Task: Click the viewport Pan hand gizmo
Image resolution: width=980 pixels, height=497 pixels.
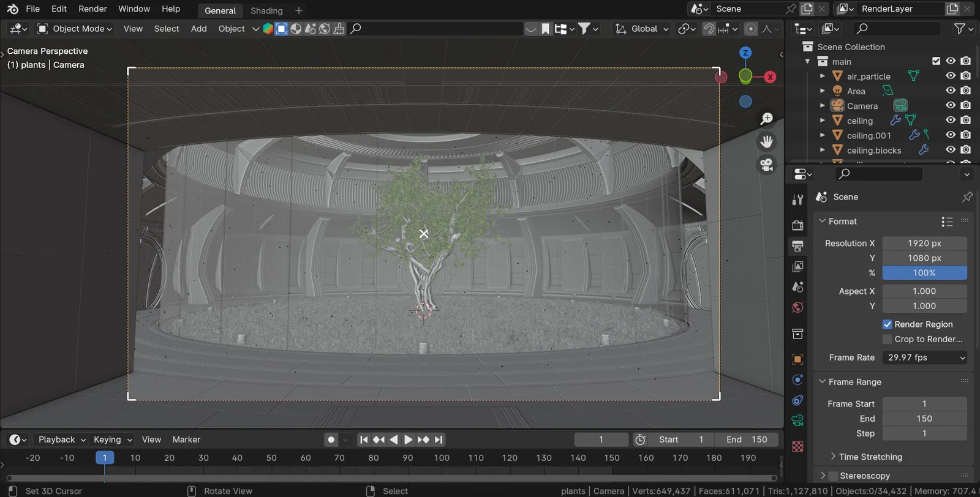Action: [x=766, y=141]
